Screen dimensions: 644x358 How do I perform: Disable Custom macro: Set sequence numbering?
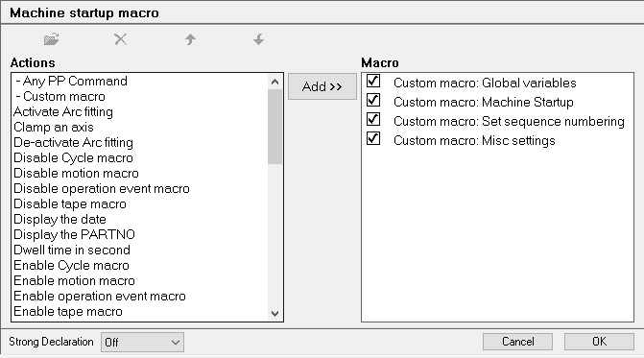[373, 120]
